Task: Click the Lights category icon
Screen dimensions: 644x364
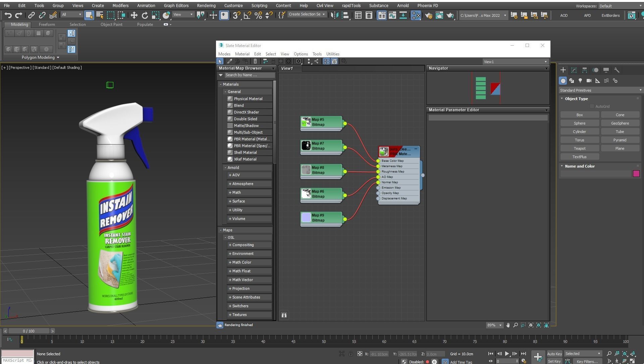Action: [x=580, y=81]
